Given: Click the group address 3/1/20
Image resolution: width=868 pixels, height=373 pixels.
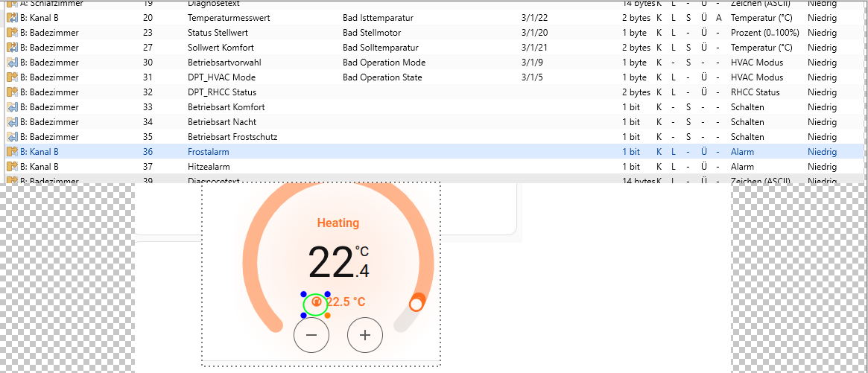Looking at the screenshot, I should click(535, 33).
